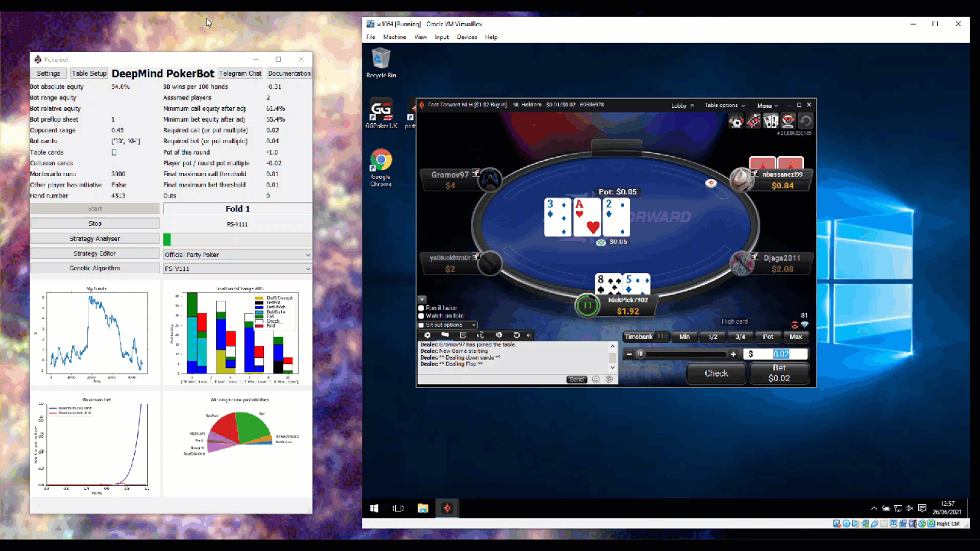
Task: Open the roulette casino icon on poker table
Action: [753, 121]
